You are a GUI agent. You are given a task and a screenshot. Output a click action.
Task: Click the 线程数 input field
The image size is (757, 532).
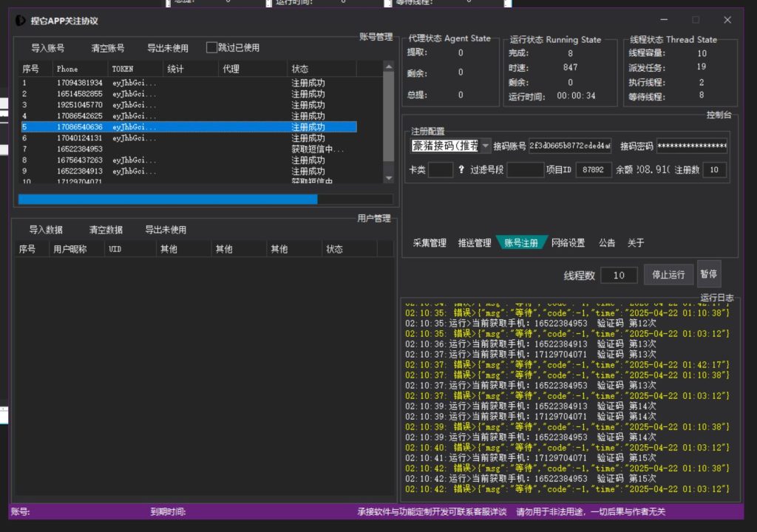pos(619,276)
